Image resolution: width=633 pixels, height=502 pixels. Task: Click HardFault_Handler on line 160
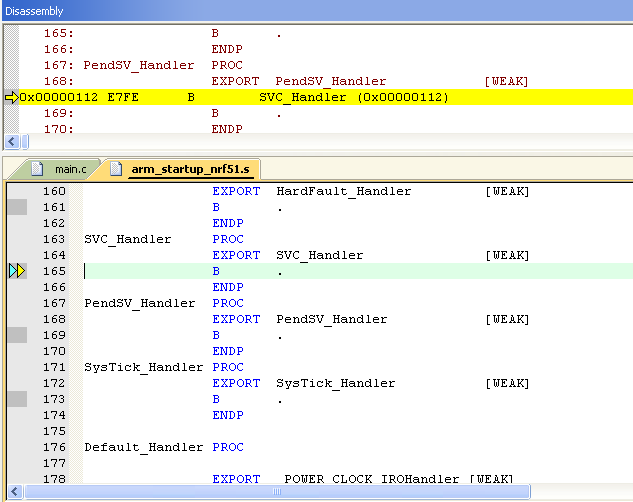click(344, 191)
